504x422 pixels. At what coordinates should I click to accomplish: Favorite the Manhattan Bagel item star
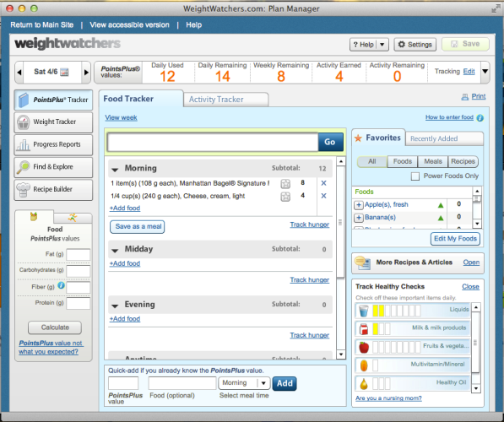[285, 184]
